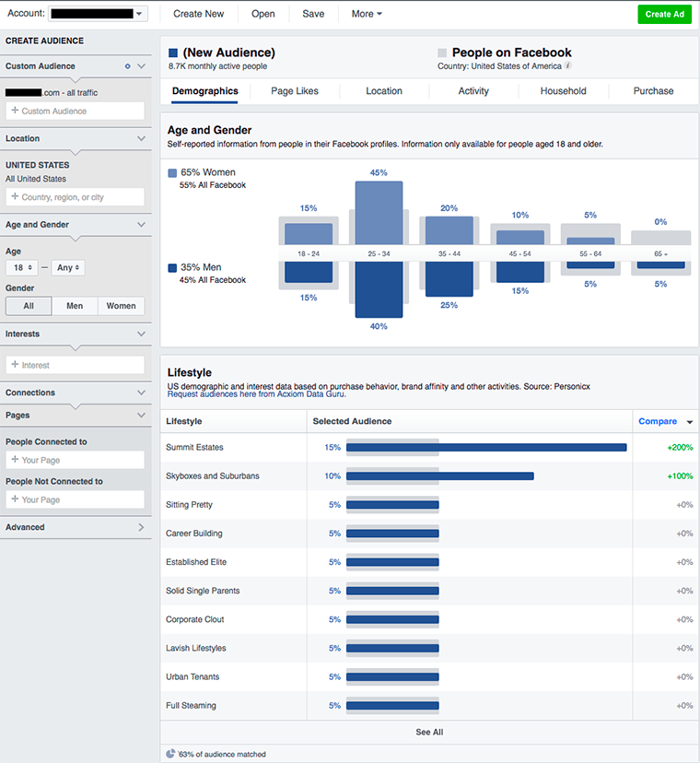Image resolution: width=700 pixels, height=763 pixels.
Task: Select Women gender filter
Action: 122,306
